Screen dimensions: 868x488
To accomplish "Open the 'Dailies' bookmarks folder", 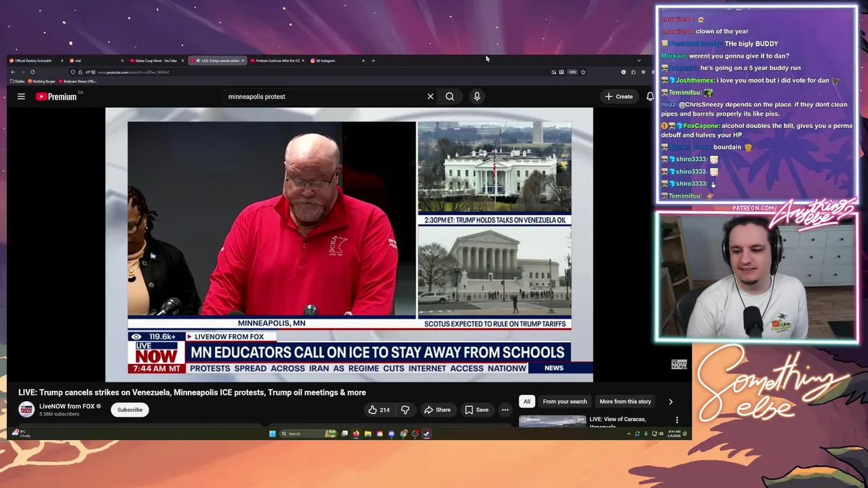I will click(18, 81).
